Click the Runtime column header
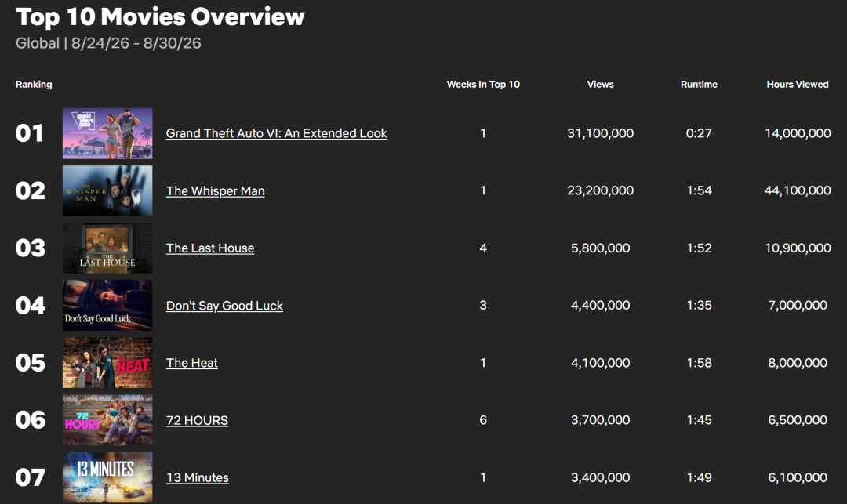The width and height of the screenshot is (847, 504). (x=699, y=84)
